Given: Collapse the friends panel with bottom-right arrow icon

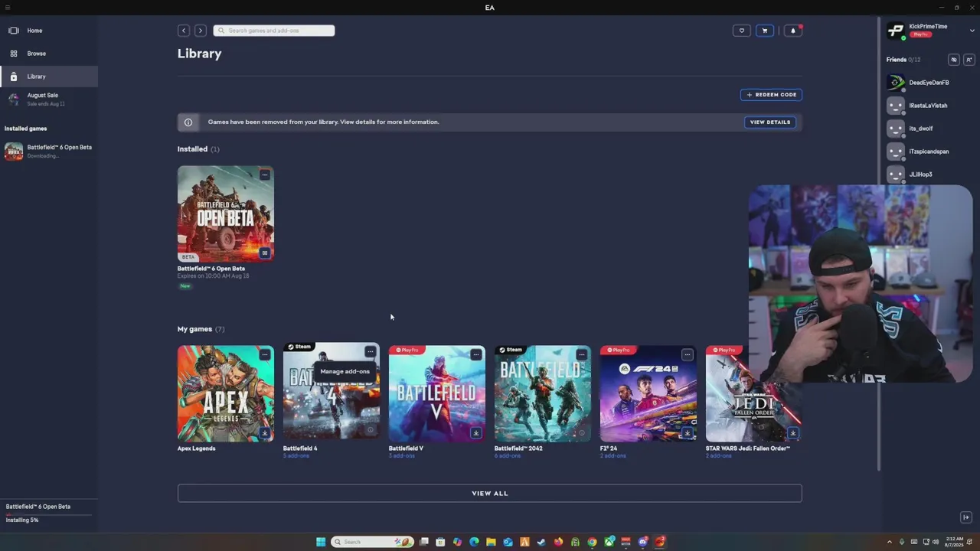Looking at the screenshot, I should (x=966, y=517).
